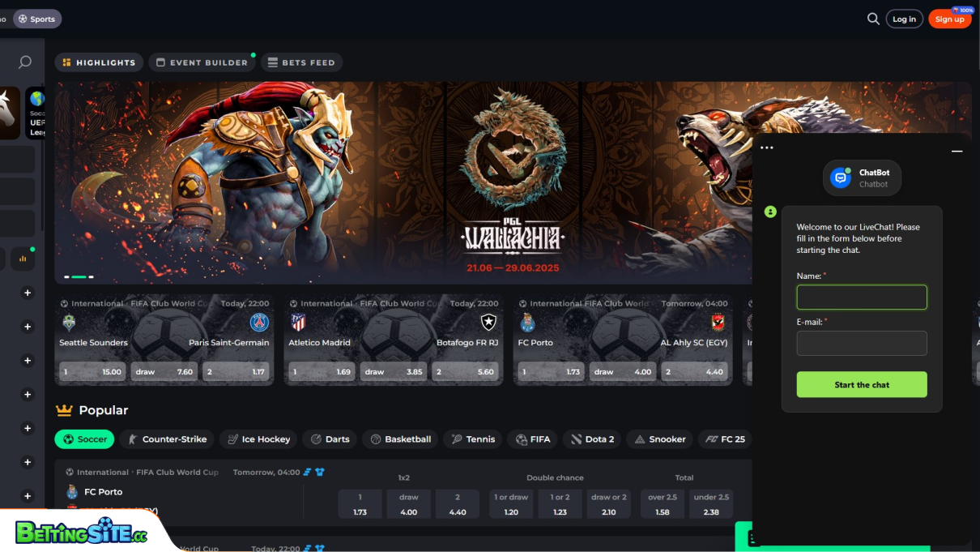Viewport: 980px width, 552px height.
Task: Focus the E-mail input field
Action: tap(862, 344)
